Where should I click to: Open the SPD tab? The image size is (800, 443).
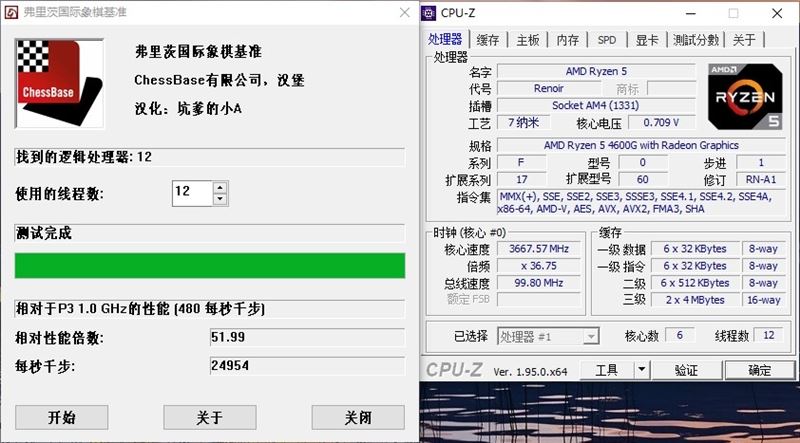point(607,40)
